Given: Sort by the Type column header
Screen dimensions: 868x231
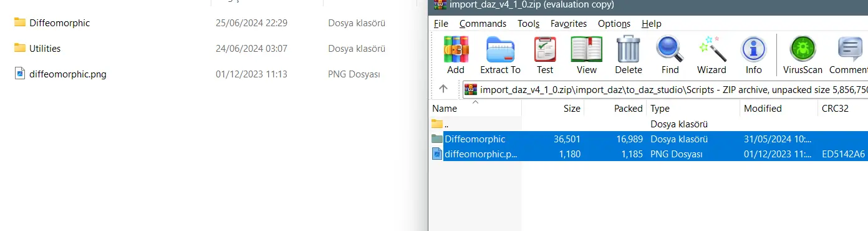Looking at the screenshot, I should click(x=693, y=108).
